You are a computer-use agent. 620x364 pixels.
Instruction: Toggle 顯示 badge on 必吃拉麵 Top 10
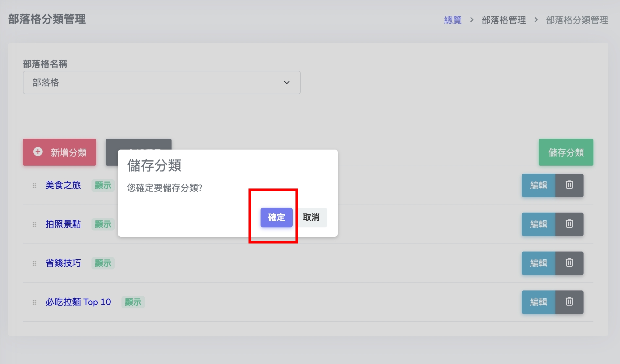point(133,302)
